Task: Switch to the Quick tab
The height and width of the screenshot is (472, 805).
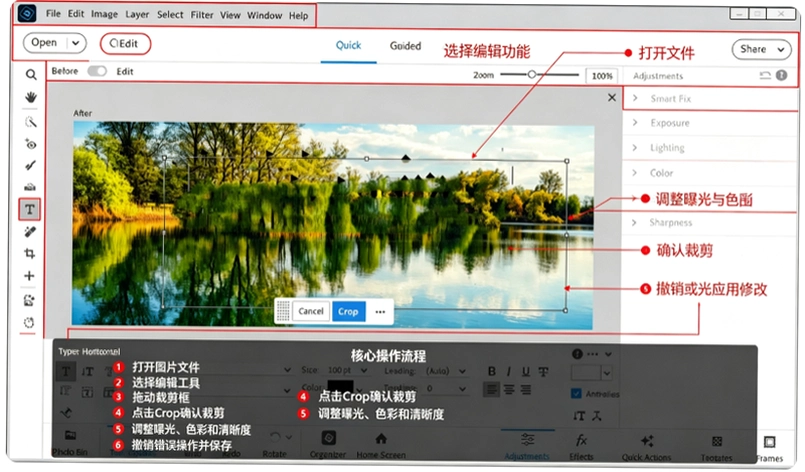Action: (349, 45)
